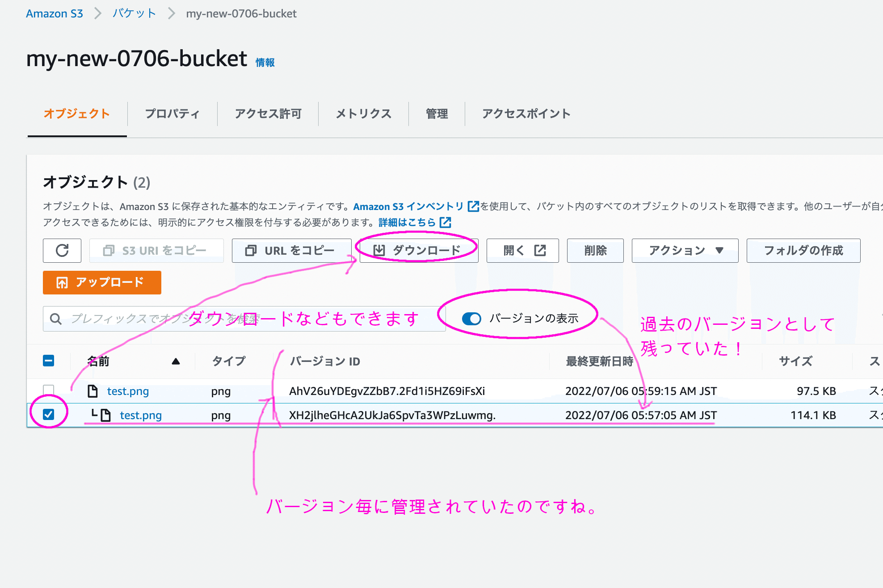
Task: Open the アクション dropdown menu
Action: click(x=685, y=251)
